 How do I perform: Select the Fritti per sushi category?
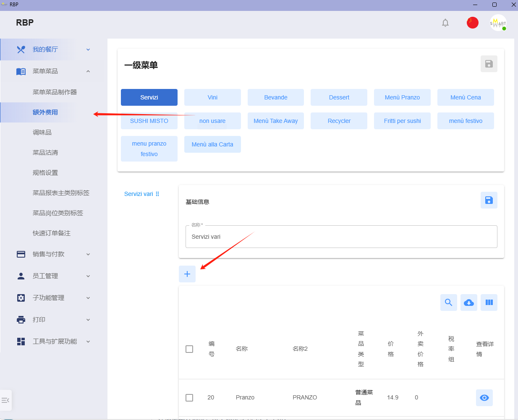pyautogui.click(x=402, y=121)
